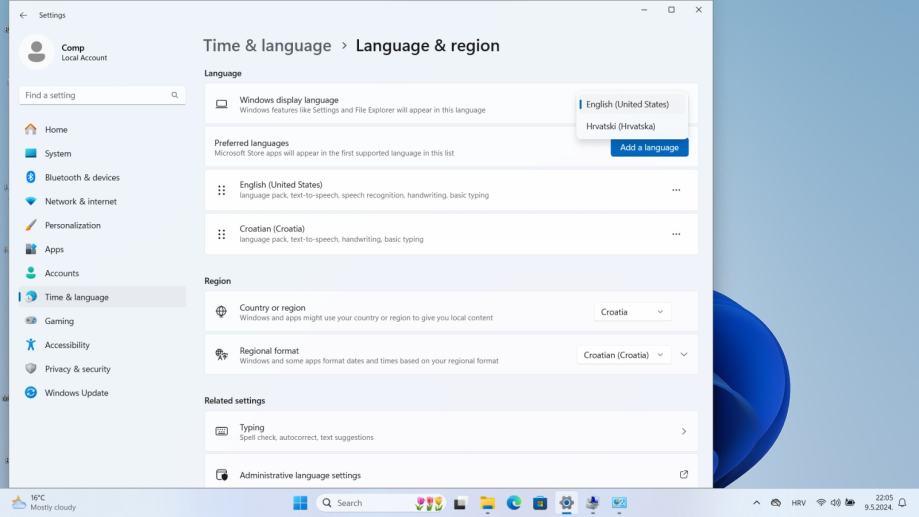This screenshot has height=517, width=919.
Task: Expand the Regional format details chevron
Action: pyautogui.click(x=684, y=355)
